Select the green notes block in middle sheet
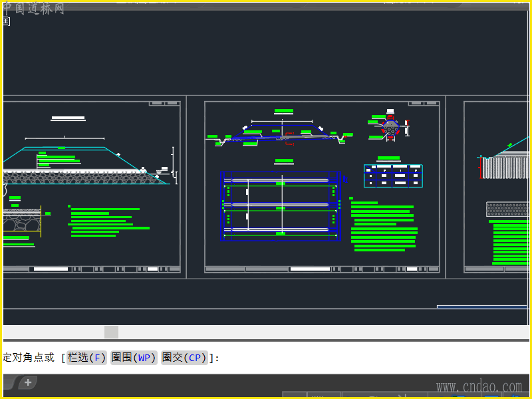The image size is (532, 399). (384, 224)
